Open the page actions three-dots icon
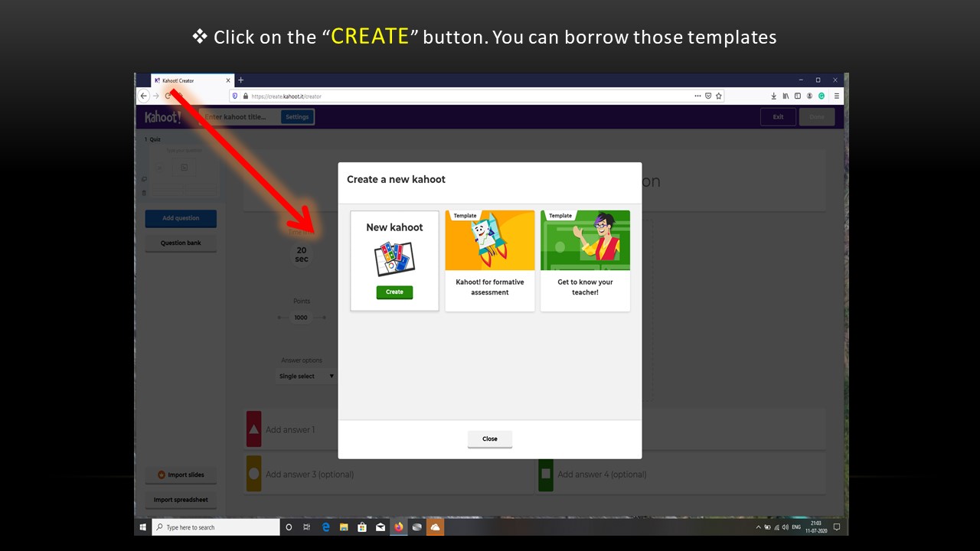The width and height of the screenshot is (980, 551). point(697,96)
